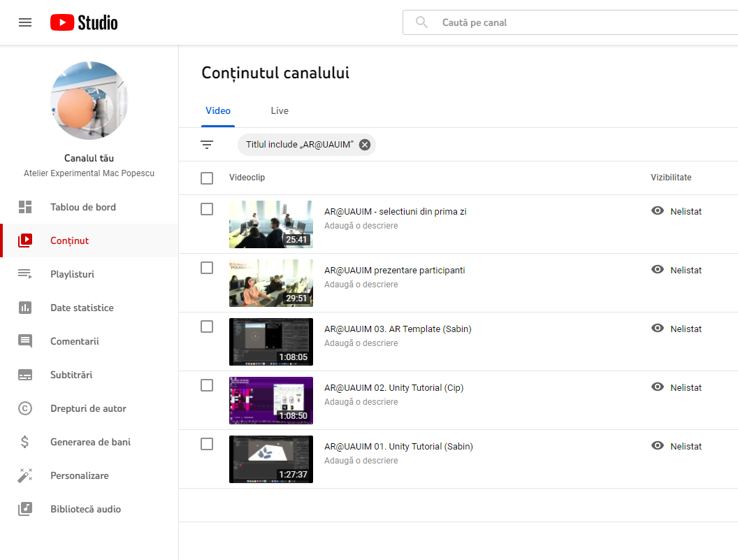Open video 'AR@UAUIM 03. AR Template (Sabin)'

[x=398, y=329]
